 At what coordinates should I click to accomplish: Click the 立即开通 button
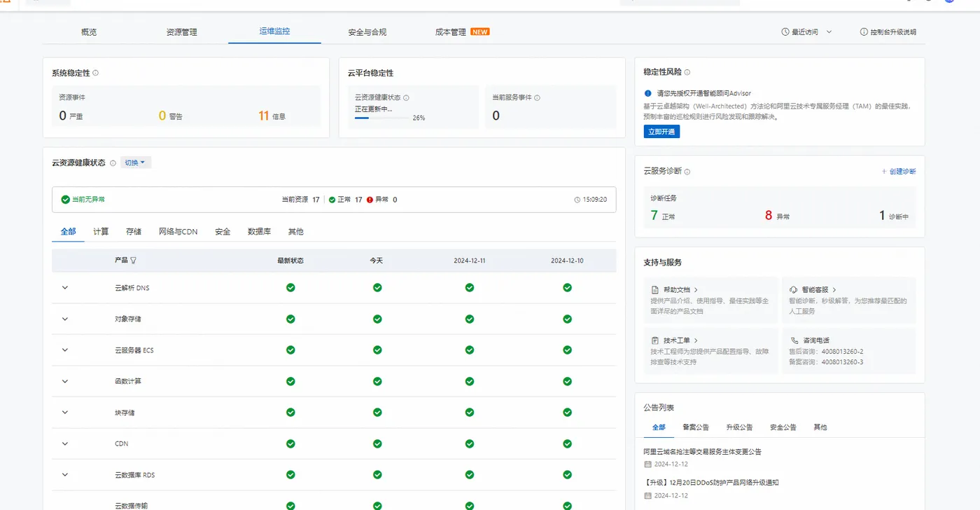point(661,132)
